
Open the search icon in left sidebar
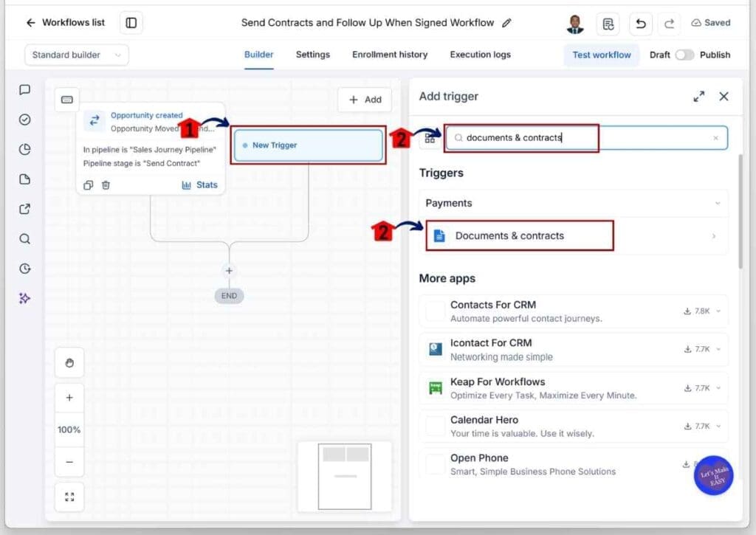24,239
